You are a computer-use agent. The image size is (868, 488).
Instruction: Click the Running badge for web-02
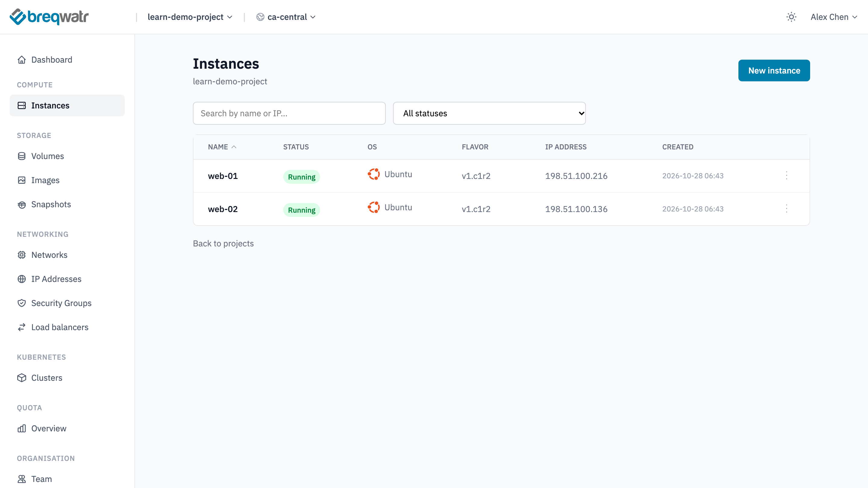pos(302,210)
